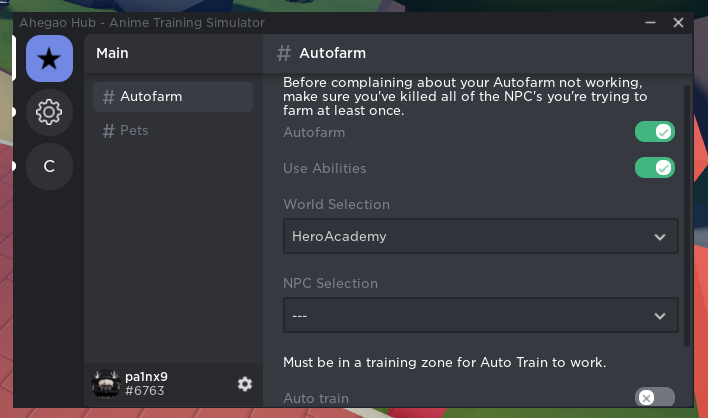This screenshot has height=418, width=708.
Task: Open the gear settings server icon
Action: pos(49,112)
